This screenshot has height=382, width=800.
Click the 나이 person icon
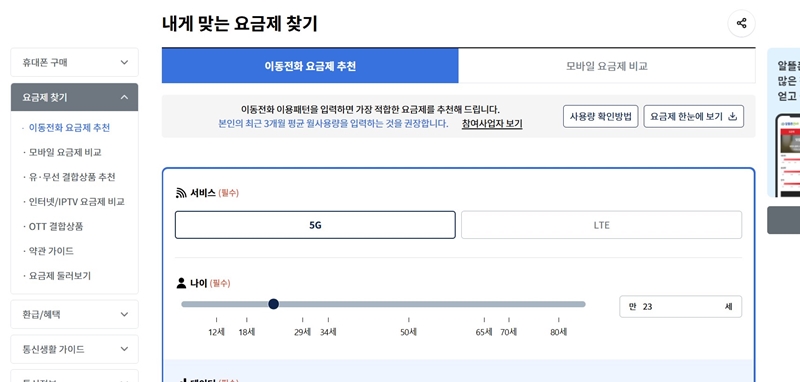coord(181,283)
